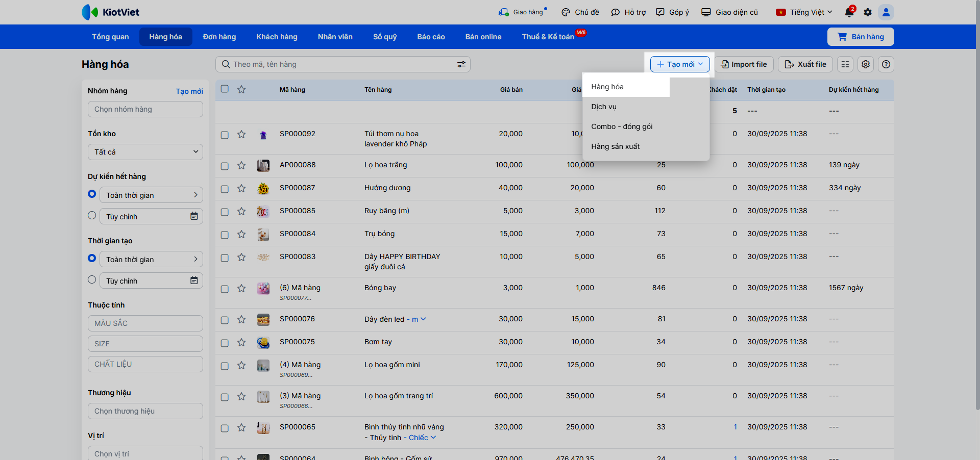The width and height of the screenshot is (980, 460).
Task: Click the help question mark icon
Action: point(886,64)
